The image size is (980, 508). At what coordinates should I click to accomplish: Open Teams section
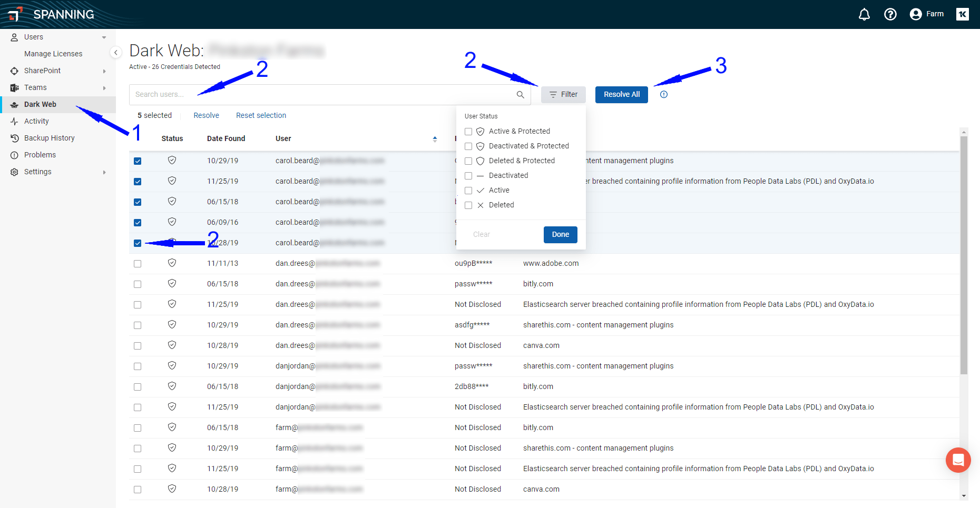35,87
